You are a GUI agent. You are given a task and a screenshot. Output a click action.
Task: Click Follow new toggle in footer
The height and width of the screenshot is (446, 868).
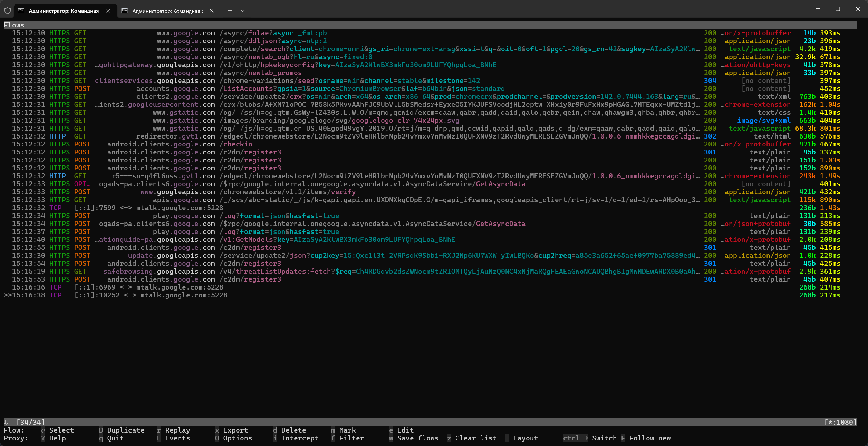pos(649,438)
